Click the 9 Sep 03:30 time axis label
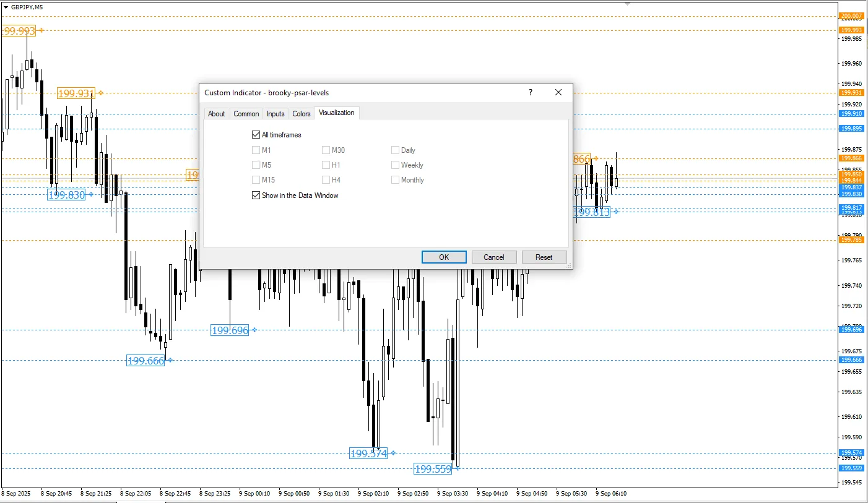The width and height of the screenshot is (868, 503). pos(453,494)
